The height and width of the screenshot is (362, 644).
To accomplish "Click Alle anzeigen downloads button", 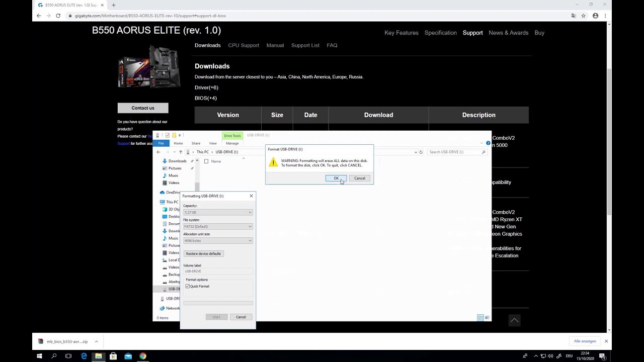I will (585, 341).
